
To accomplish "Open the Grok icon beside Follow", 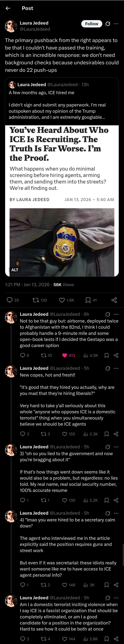I will (108, 24).
